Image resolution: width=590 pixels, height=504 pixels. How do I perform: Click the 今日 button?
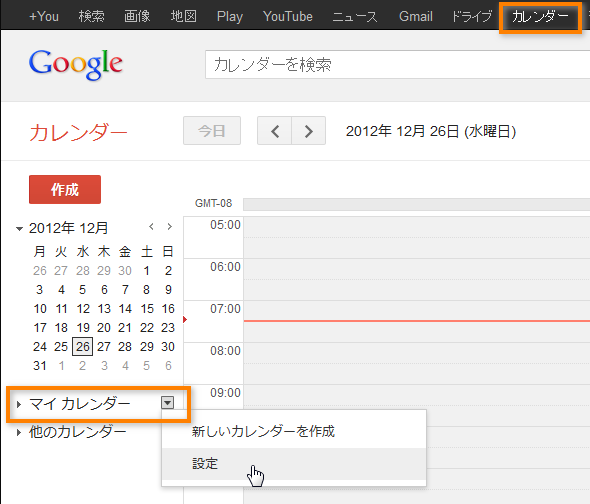tap(212, 131)
